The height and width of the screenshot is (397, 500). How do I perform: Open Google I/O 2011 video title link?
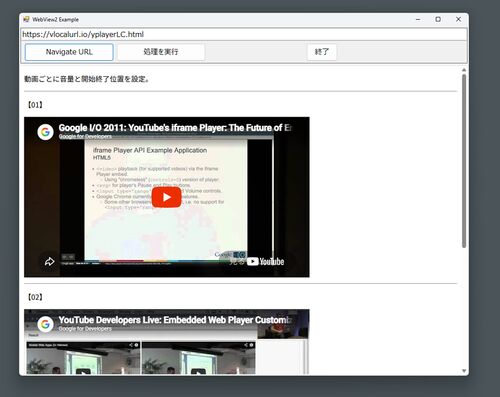click(x=175, y=128)
